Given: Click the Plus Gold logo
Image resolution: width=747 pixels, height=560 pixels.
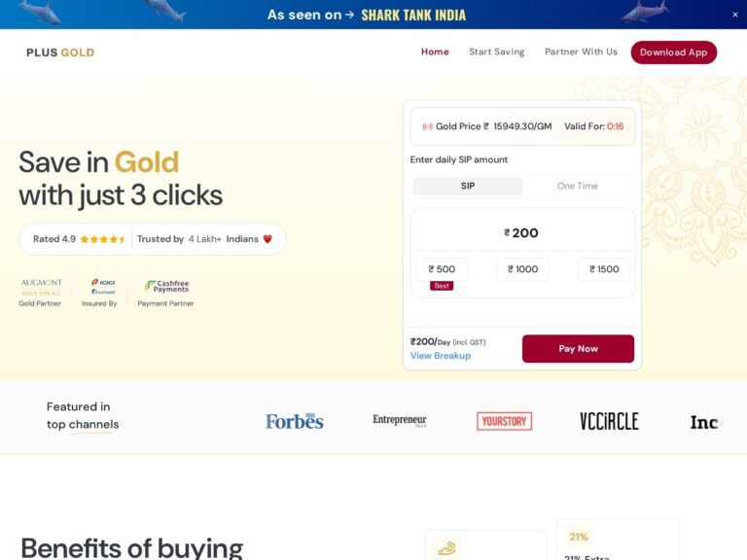Looking at the screenshot, I should pyautogui.click(x=60, y=52).
